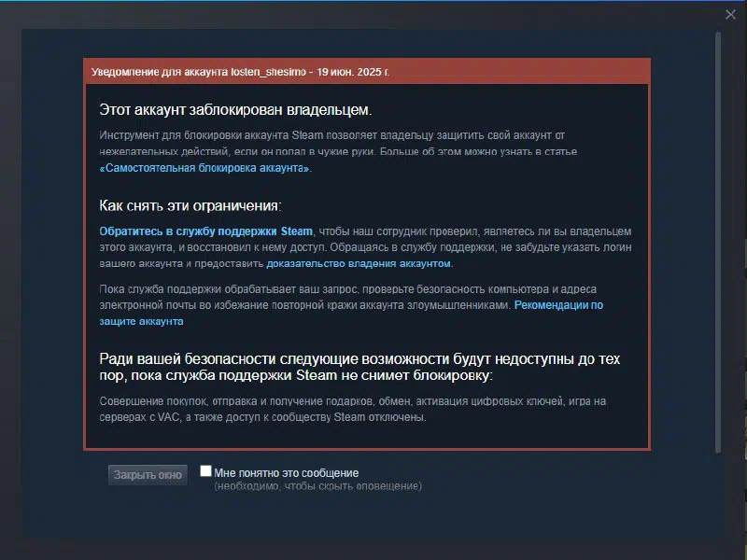This screenshot has height=560, width=747.
Task: Click the heading "Этот аккаунт заблокирован владельцем."
Action: tap(235, 109)
